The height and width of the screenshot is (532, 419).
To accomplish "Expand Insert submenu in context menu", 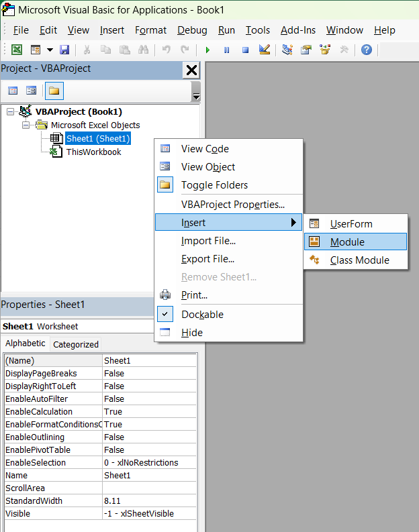I will coord(228,223).
